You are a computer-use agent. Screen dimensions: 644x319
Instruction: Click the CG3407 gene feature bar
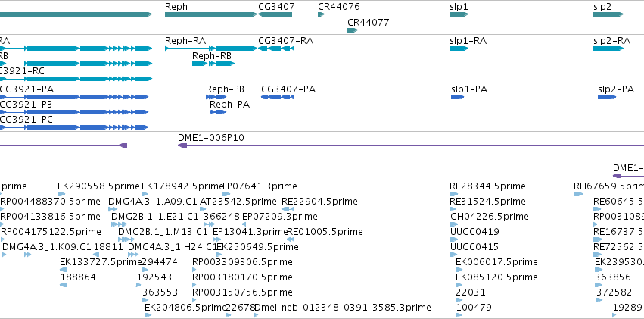pos(275,14)
